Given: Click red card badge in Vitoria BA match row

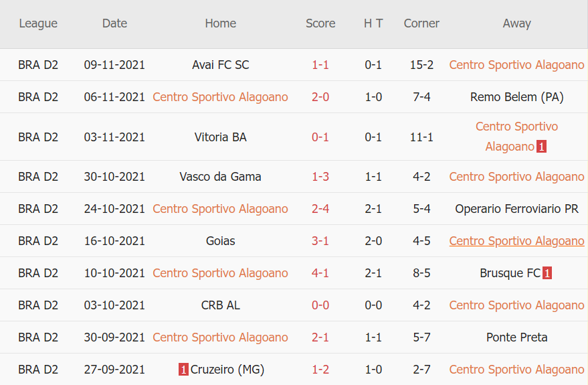Looking at the screenshot, I should point(541,147).
